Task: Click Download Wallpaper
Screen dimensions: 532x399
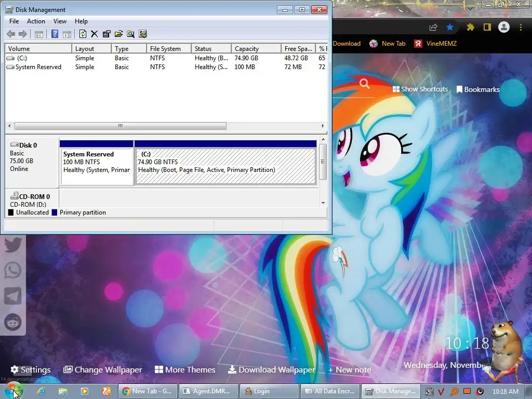Action: click(x=271, y=369)
